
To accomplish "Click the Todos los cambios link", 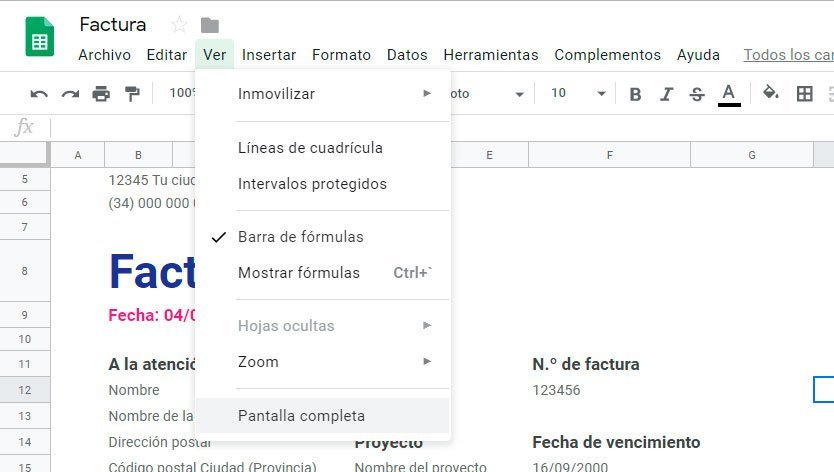I will [x=788, y=55].
